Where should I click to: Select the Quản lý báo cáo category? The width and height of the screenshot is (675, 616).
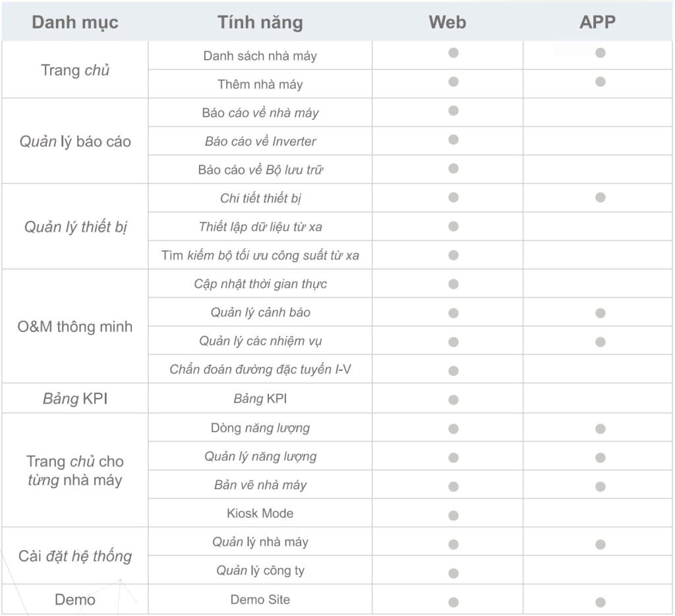tap(75, 141)
